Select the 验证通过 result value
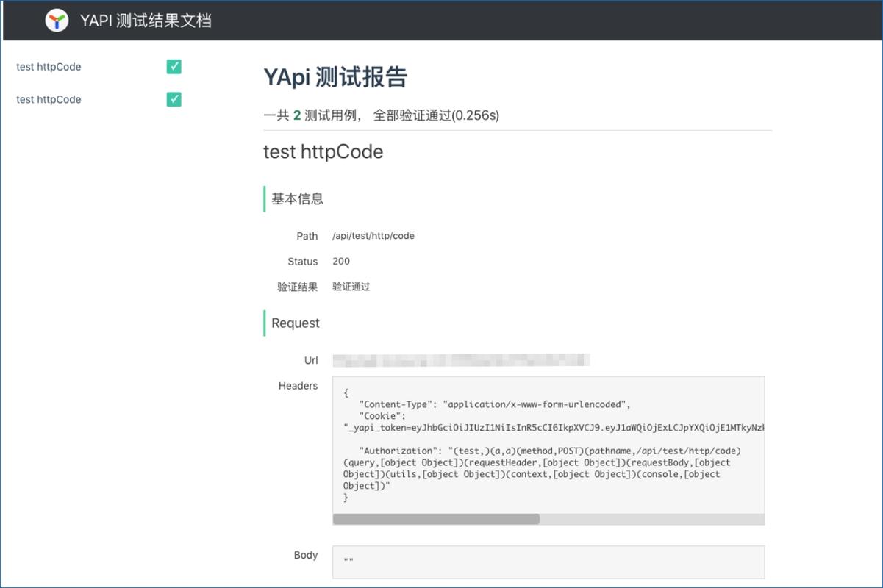883x588 pixels. (x=351, y=287)
